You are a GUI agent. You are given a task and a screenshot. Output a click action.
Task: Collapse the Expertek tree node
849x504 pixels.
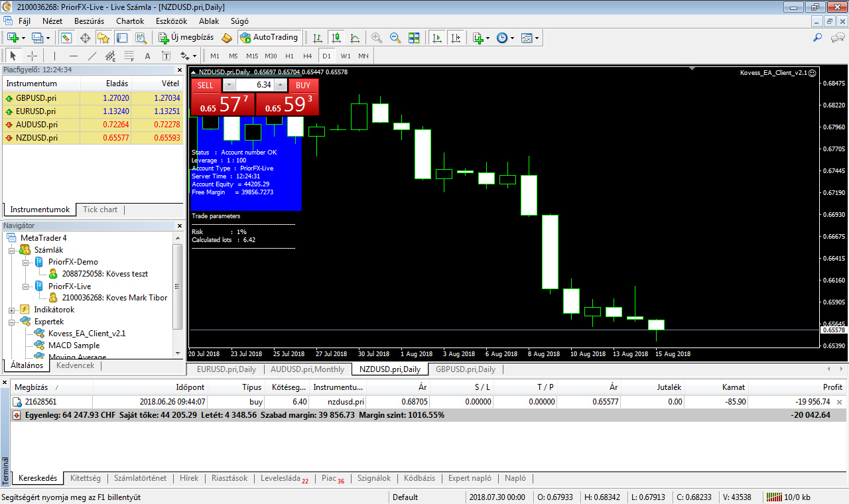pos(12,322)
